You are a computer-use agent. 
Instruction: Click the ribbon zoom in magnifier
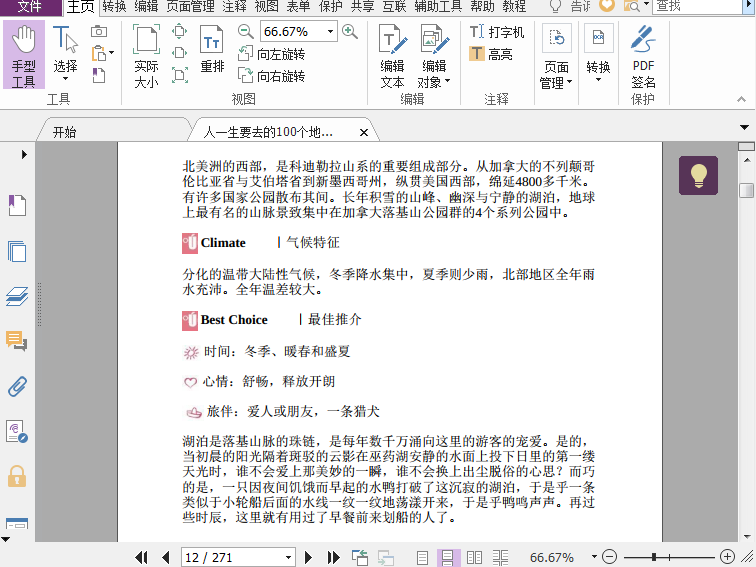[350, 32]
